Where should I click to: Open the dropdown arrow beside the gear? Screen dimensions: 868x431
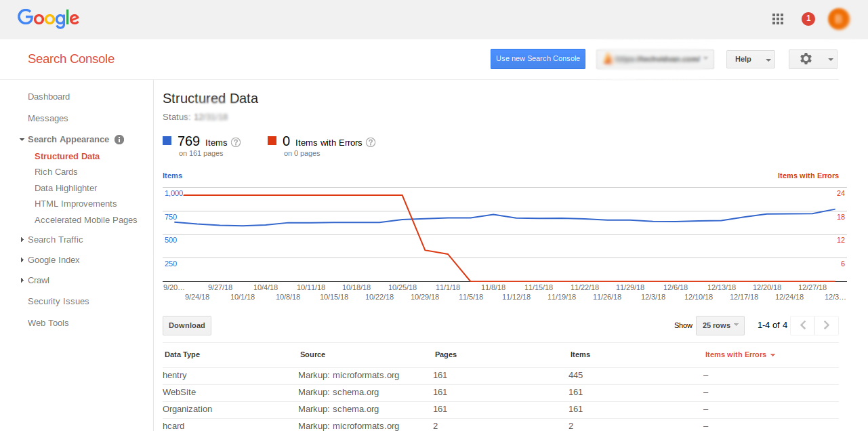830,60
